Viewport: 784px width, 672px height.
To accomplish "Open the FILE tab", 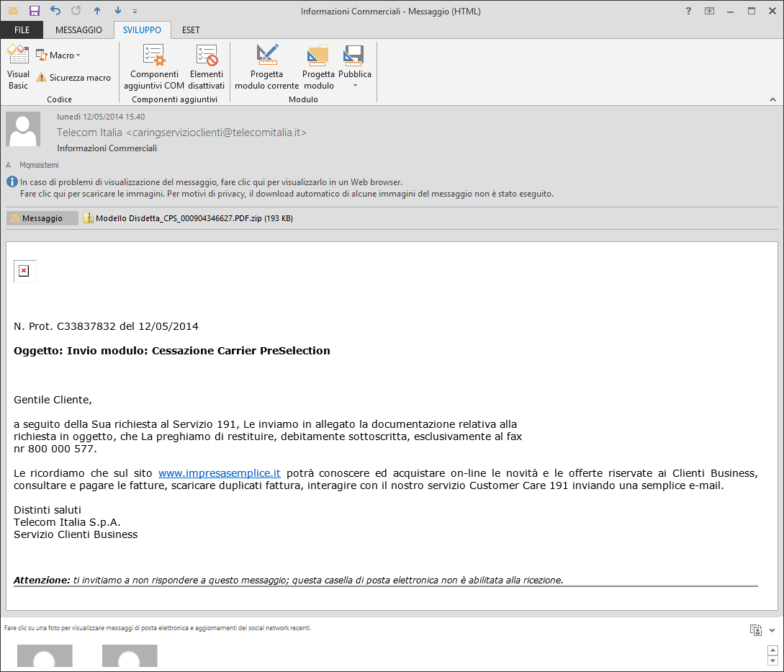I will pyautogui.click(x=22, y=30).
